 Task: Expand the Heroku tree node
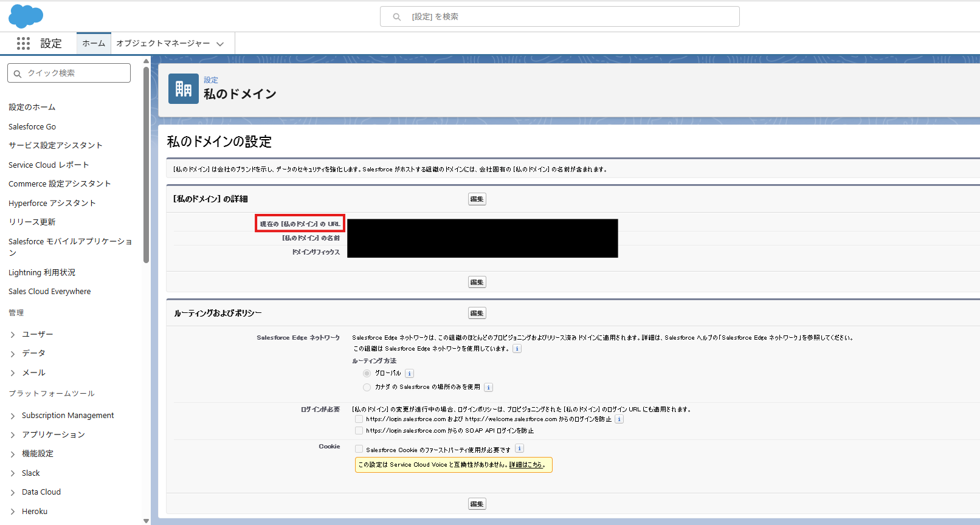[x=13, y=512]
